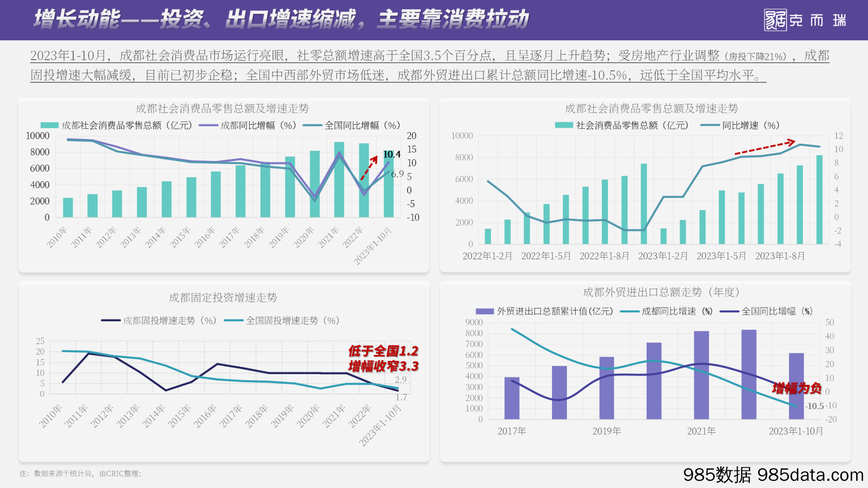Click the axis label 2022年1-8月
Image resolution: width=868 pixels, height=488 pixels.
pyautogui.click(x=604, y=256)
